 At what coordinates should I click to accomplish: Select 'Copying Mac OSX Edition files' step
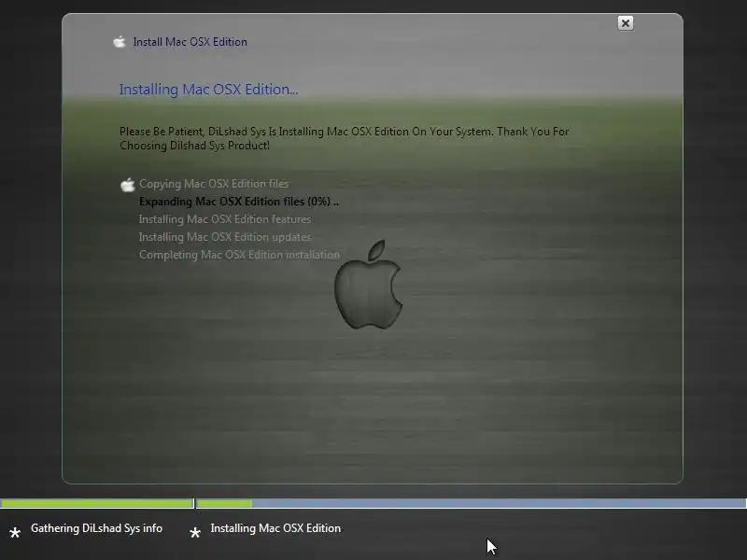pyautogui.click(x=214, y=184)
